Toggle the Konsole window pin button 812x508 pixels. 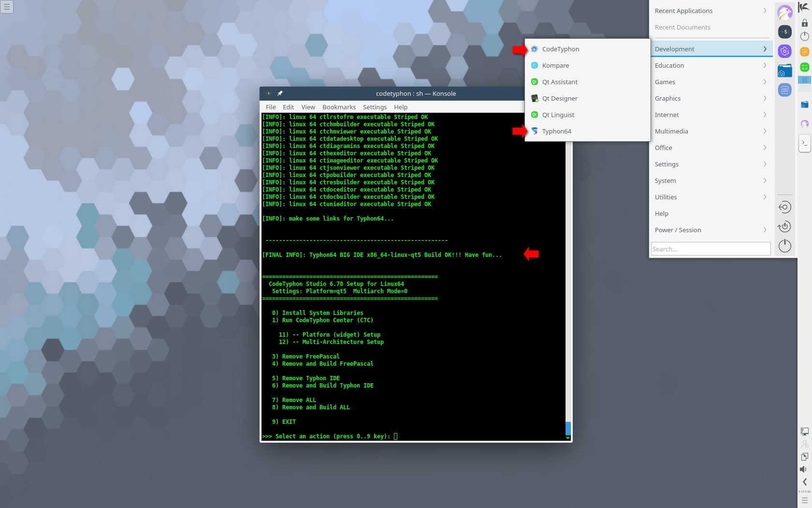click(x=280, y=93)
